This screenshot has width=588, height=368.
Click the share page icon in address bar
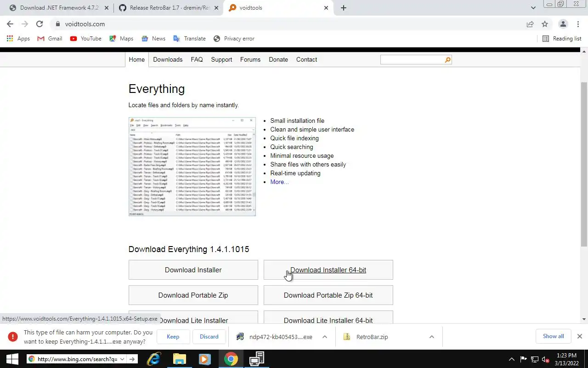click(x=530, y=24)
